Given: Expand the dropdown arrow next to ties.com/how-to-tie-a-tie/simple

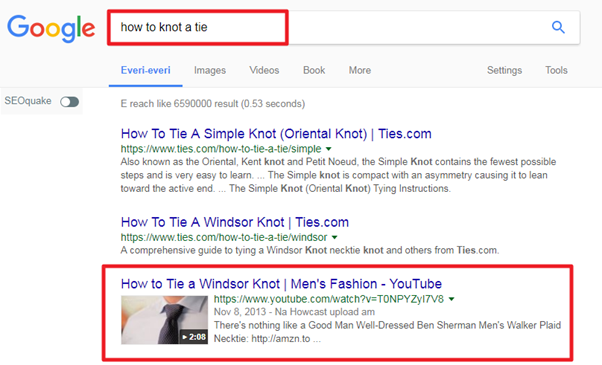Looking at the screenshot, I should click(329, 149).
